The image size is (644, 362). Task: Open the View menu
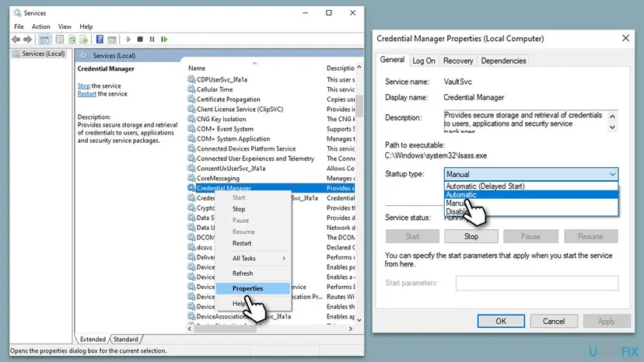click(x=65, y=26)
